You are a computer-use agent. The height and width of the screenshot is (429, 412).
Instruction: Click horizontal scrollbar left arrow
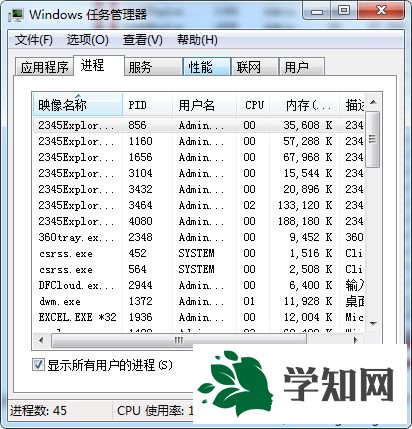coord(41,340)
